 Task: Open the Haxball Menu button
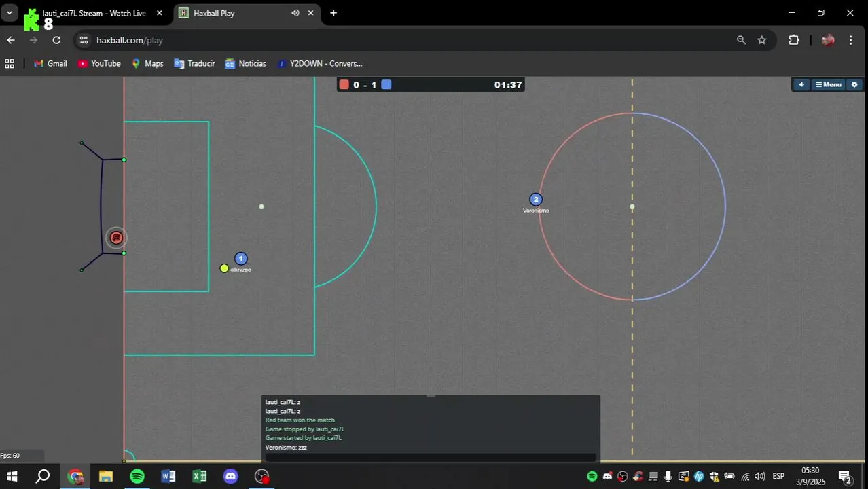pyautogui.click(x=829, y=84)
